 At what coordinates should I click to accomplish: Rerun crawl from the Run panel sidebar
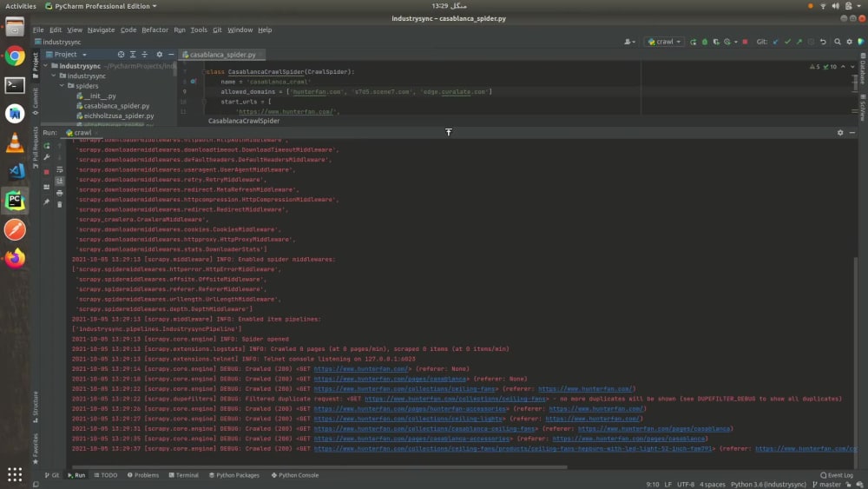pyautogui.click(x=47, y=146)
